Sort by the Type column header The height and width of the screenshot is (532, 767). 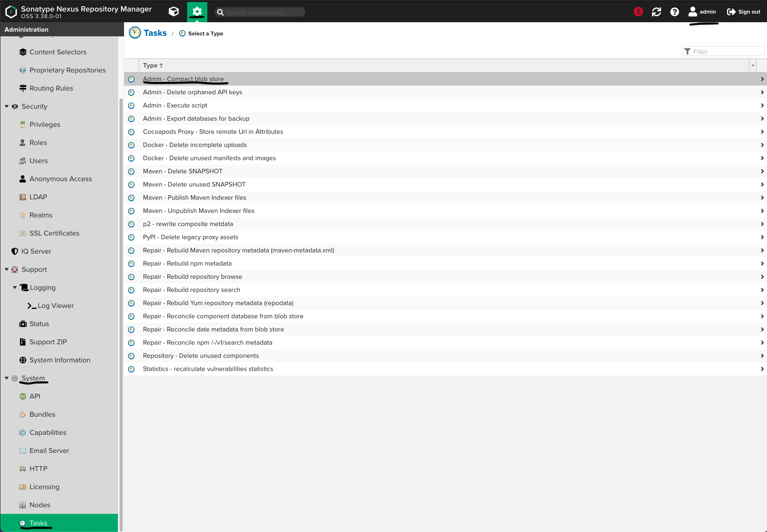(x=153, y=65)
